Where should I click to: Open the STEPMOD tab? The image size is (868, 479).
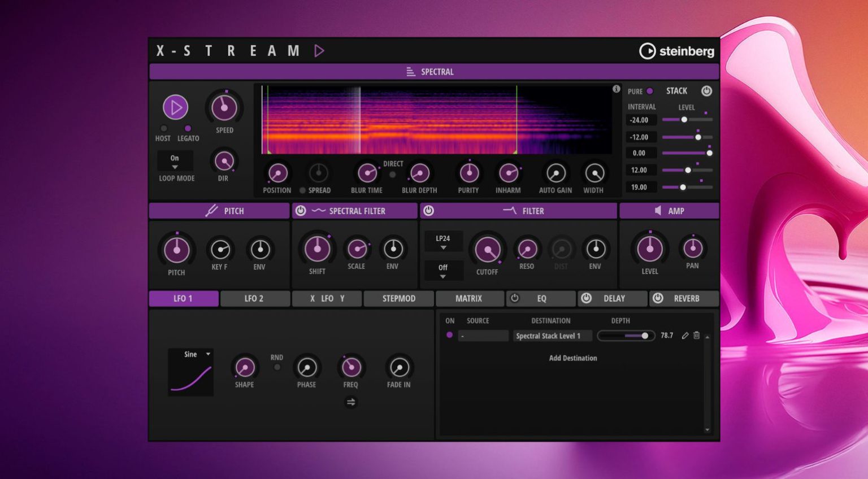(x=398, y=298)
